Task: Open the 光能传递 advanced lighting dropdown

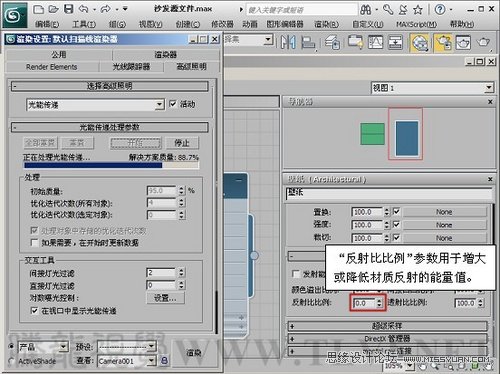Action: [95, 105]
